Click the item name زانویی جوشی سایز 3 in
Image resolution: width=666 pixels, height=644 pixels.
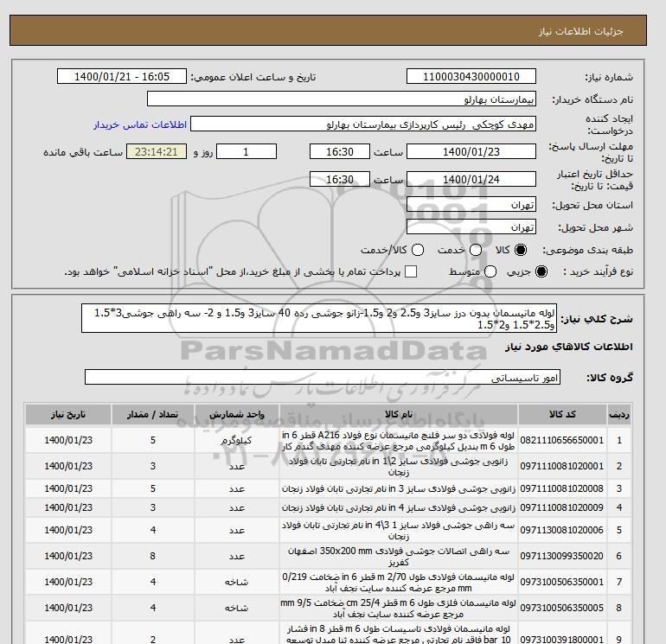[399, 488]
